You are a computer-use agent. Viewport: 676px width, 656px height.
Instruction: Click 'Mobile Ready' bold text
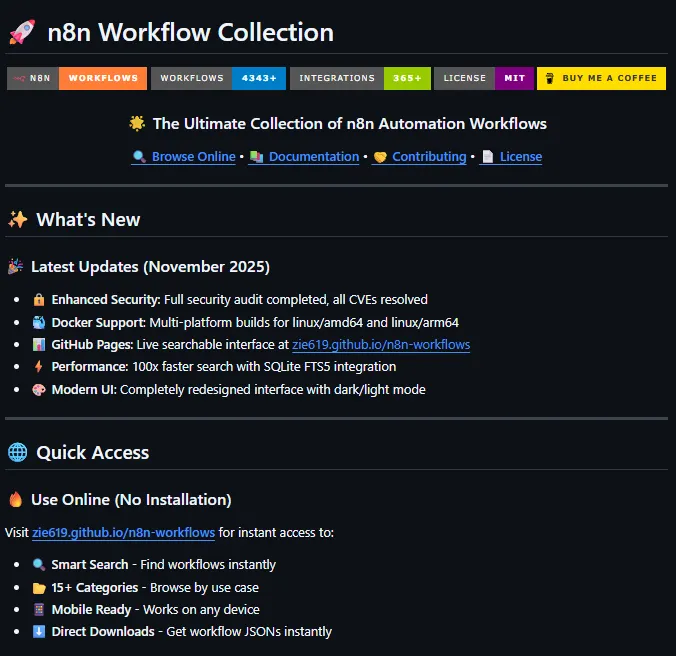tap(91, 609)
